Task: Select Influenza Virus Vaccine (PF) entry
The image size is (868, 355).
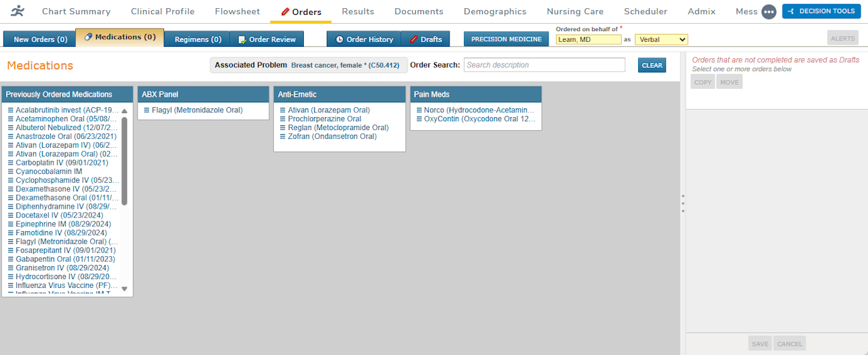Action: point(67,286)
